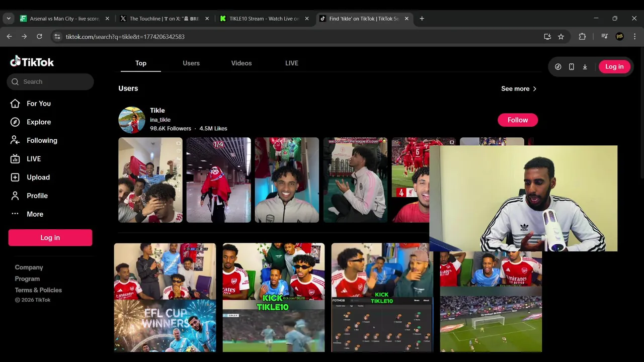Open the Chrome profile avatar
This screenshot has width=644, height=362.
(x=620, y=37)
